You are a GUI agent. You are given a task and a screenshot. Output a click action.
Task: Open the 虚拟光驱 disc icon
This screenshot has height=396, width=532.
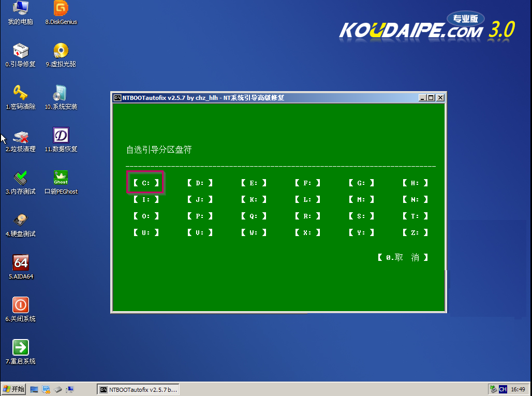point(61,51)
